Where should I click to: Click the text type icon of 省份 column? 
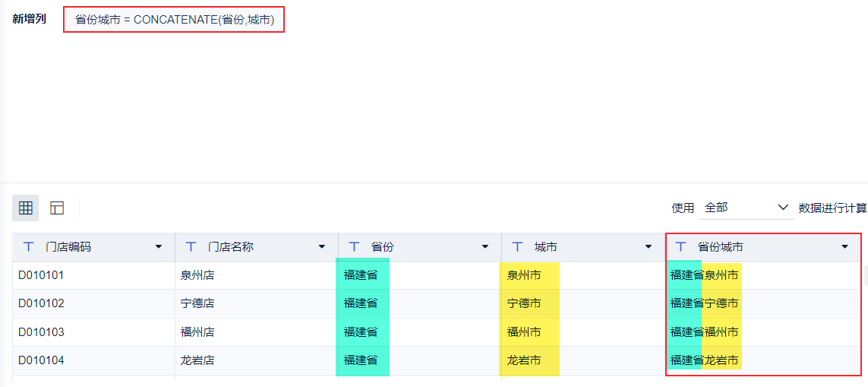355,247
